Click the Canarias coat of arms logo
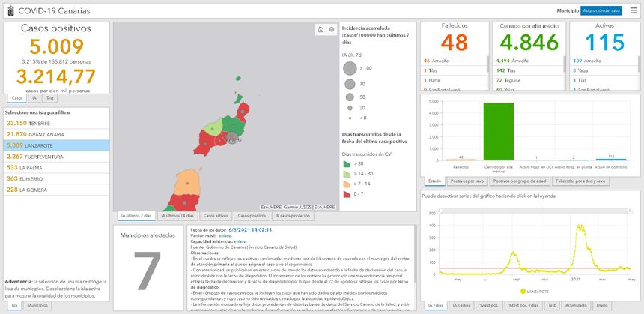The height and width of the screenshot is (314, 644). coord(7,10)
